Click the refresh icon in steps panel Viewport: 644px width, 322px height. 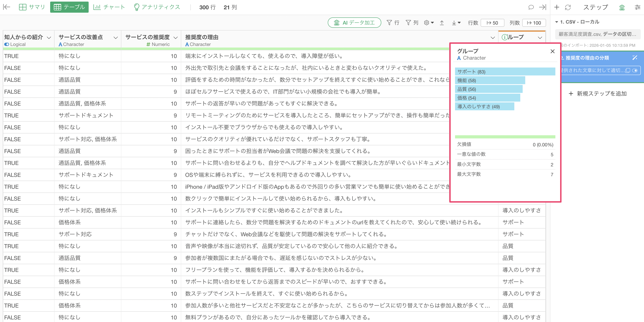[568, 7]
